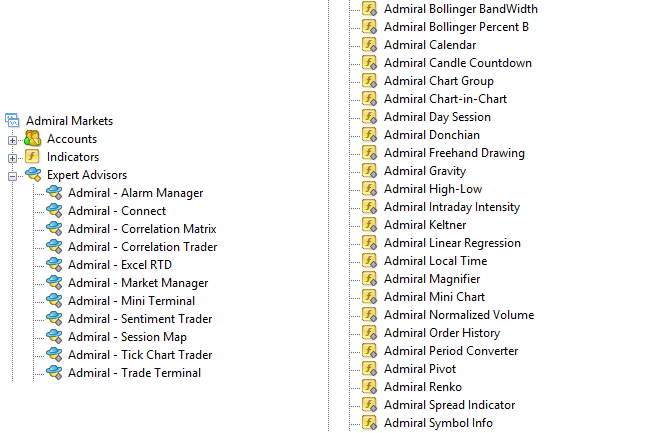Select Admiral Bollinger BandWidth indicator
Viewport: 664px width, 433px height.
click(x=456, y=9)
